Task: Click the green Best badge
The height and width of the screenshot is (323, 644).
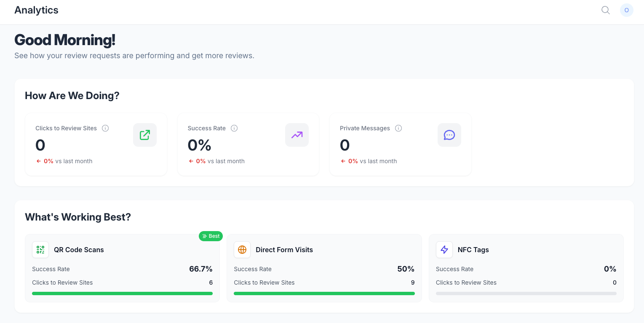Action: pos(211,236)
